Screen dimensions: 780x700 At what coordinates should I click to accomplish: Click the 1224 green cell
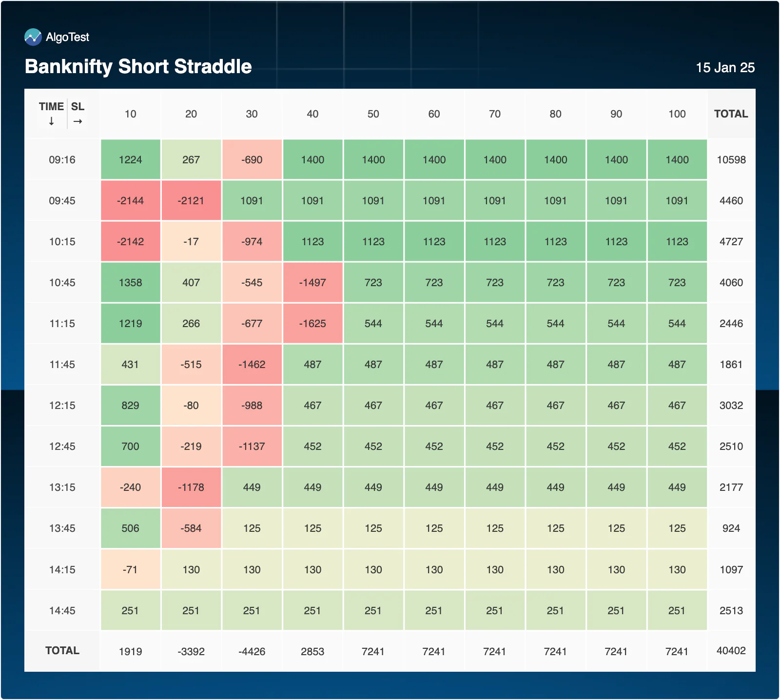click(130, 160)
